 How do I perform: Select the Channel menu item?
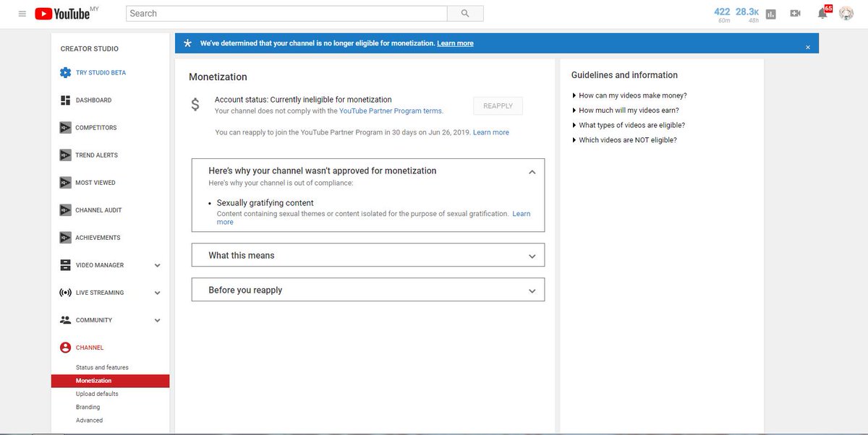pos(90,348)
